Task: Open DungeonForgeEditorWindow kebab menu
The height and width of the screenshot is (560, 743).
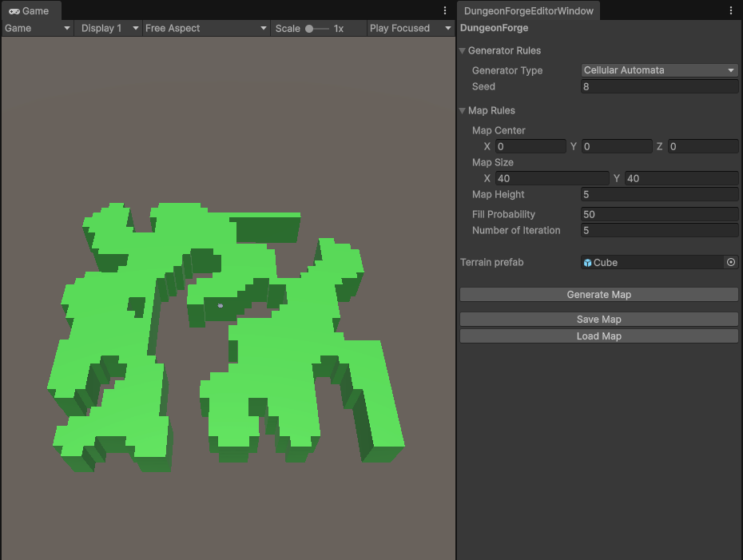Action: pos(731,11)
